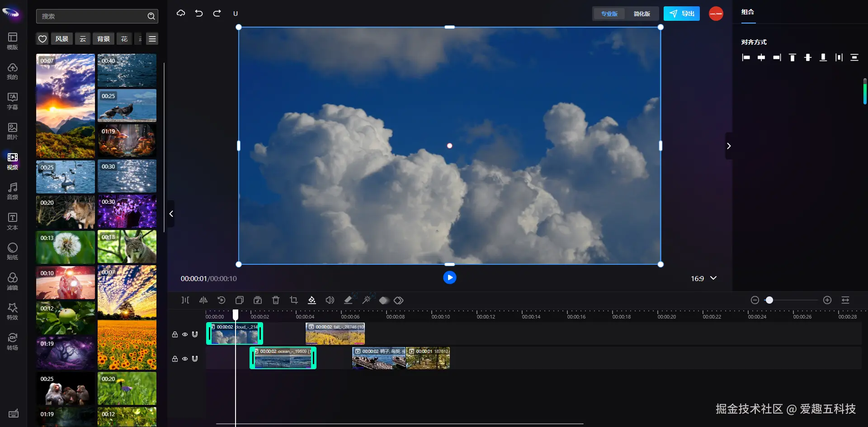Align selection to the left edge
The height and width of the screenshot is (427, 868).
[746, 57]
